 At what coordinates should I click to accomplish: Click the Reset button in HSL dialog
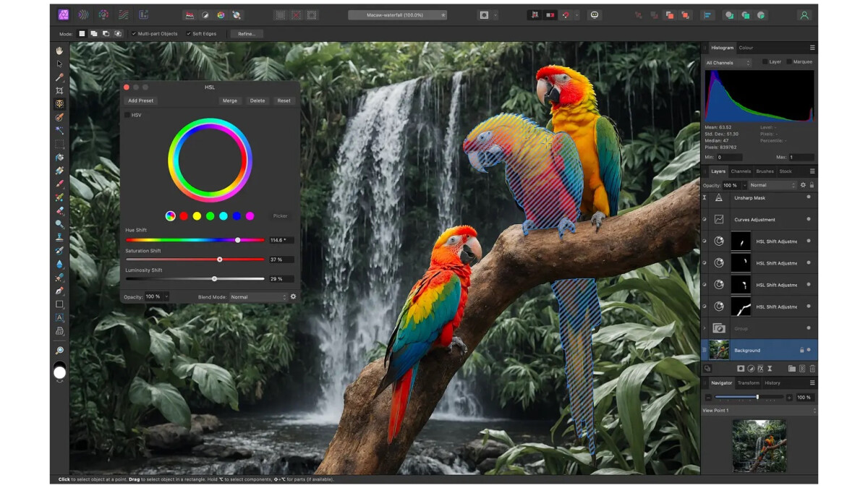tap(284, 100)
